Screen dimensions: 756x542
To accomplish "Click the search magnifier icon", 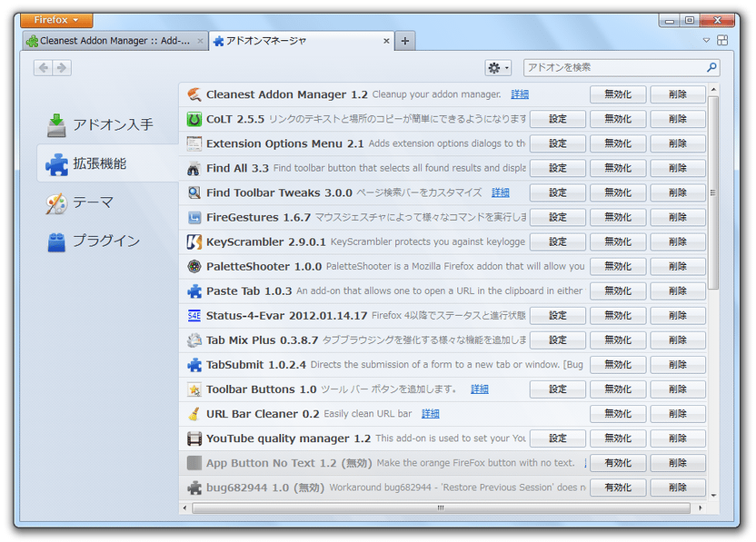I will coord(711,67).
